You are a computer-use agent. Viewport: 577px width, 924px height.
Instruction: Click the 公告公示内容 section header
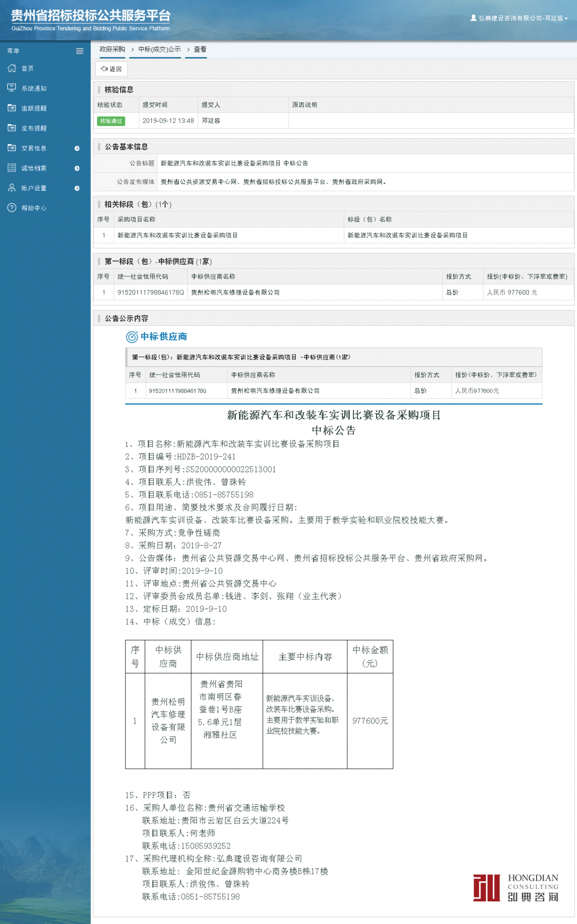point(126,319)
